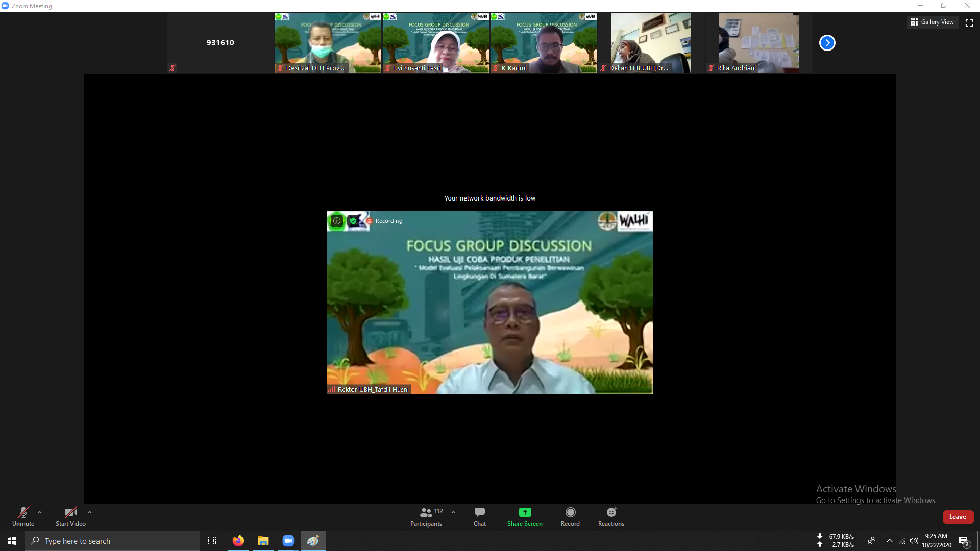Start your video camera
Image resolution: width=980 pixels, height=551 pixels.
pos(70,516)
